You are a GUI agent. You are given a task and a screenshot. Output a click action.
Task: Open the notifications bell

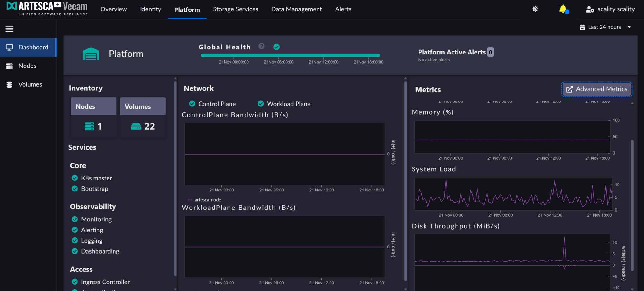(x=563, y=9)
